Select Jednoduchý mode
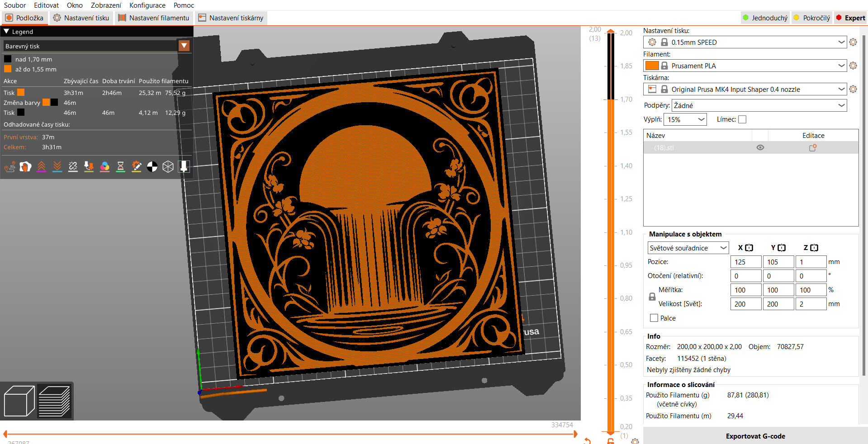The width and height of the screenshot is (868, 444). click(x=765, y=18)
